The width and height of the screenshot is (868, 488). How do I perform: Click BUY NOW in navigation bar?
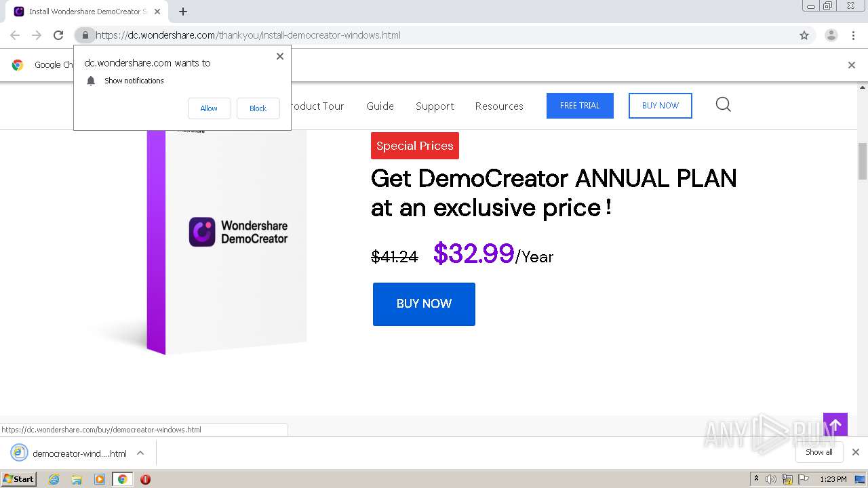click(x=660, y=106)
